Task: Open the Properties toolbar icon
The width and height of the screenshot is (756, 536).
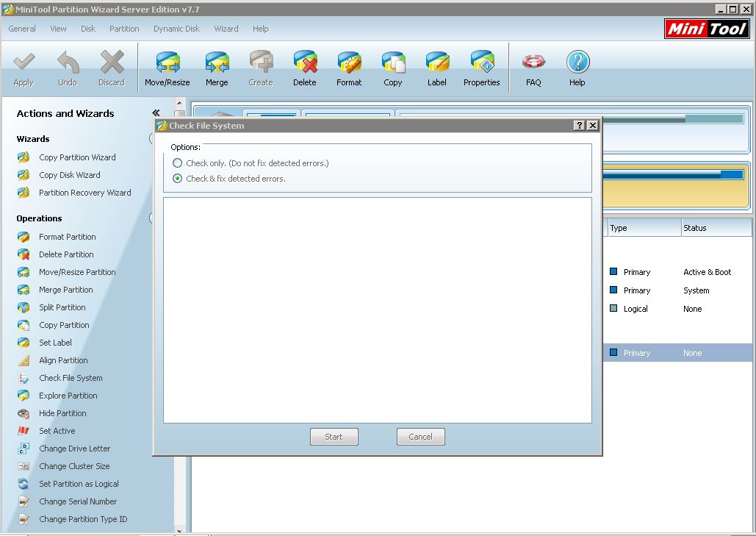Action: pyautogui.click(x=482, y=62)
